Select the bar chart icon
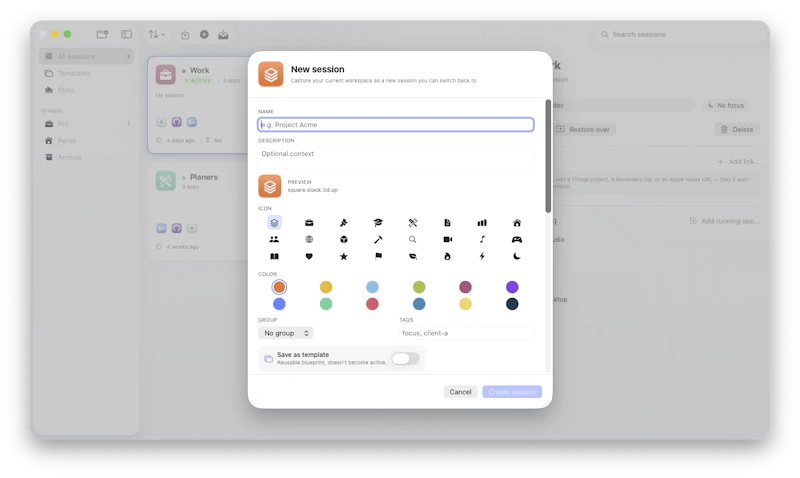800x478 pixels. pyautogui.click(x=482, y=222)
